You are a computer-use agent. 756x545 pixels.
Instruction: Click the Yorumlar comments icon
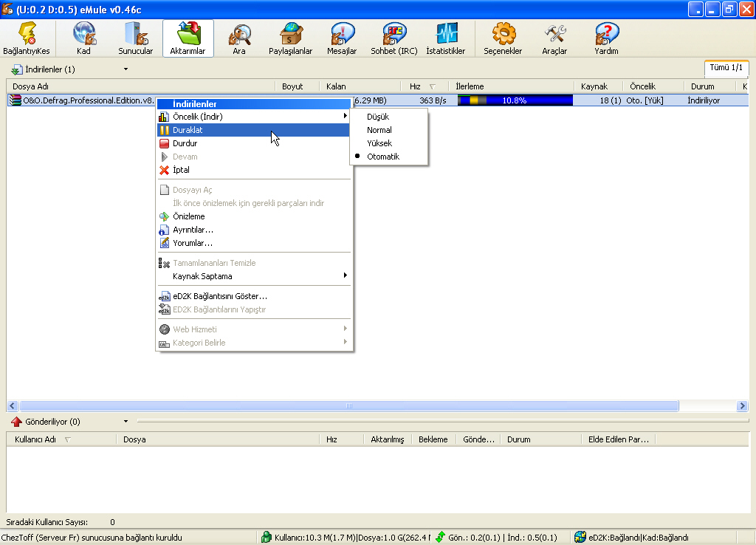pyautogui.click(x=165, y=243)
